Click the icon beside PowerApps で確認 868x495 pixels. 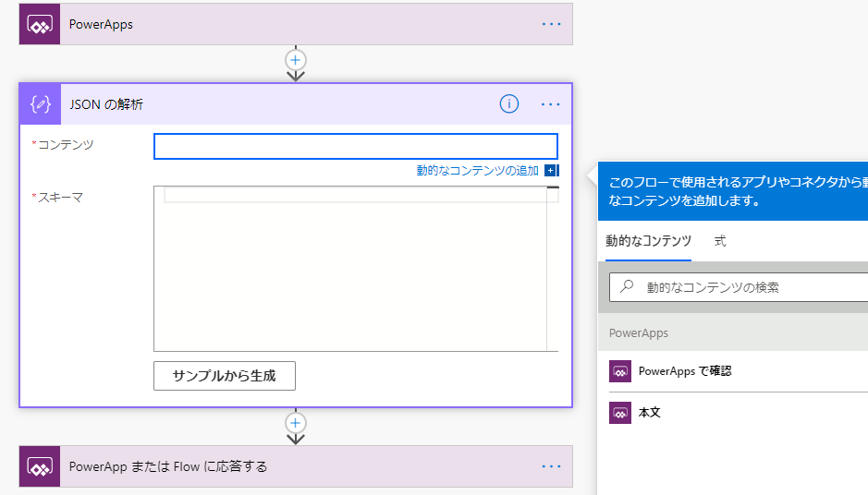620,371
